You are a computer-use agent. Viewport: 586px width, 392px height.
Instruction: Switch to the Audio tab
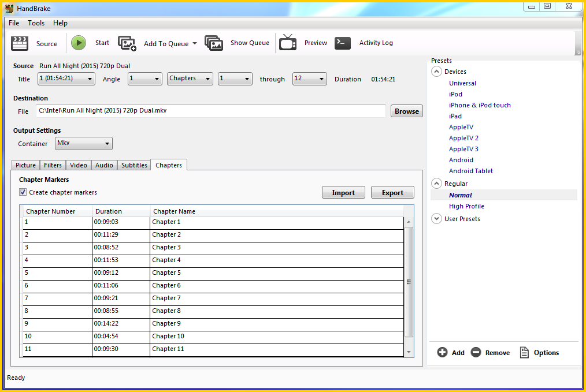click(104, 165)
